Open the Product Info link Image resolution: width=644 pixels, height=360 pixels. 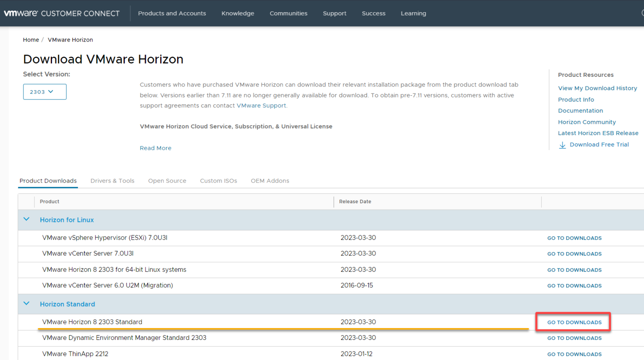pyautogui.click(x=576, y=99)
